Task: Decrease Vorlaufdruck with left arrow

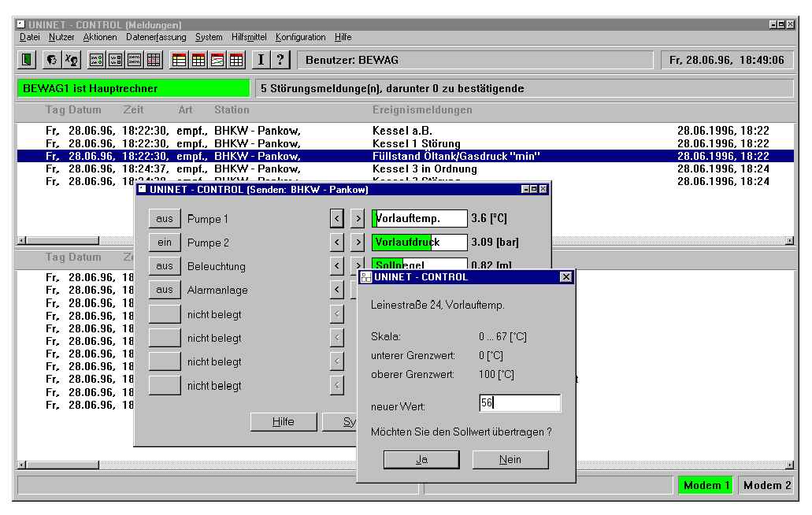Action: (336, 243)
